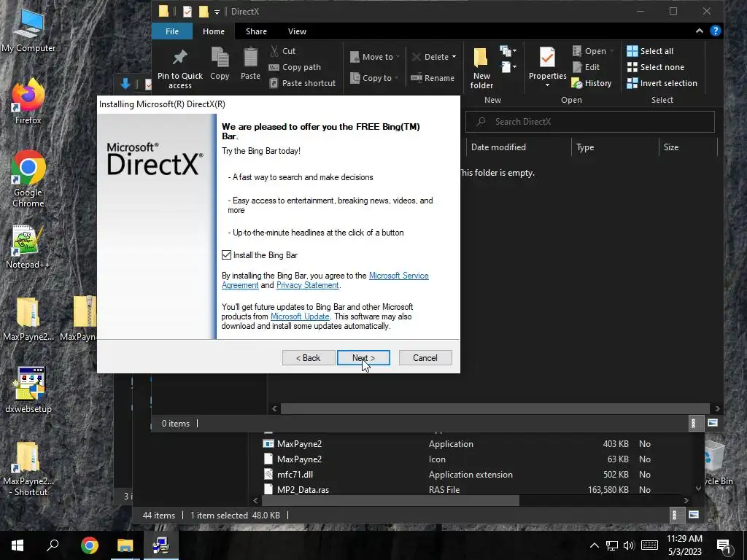747x560 pixels.
Task: Open Quick Access Toolbar customize dropdown
Action: [217, 12]
